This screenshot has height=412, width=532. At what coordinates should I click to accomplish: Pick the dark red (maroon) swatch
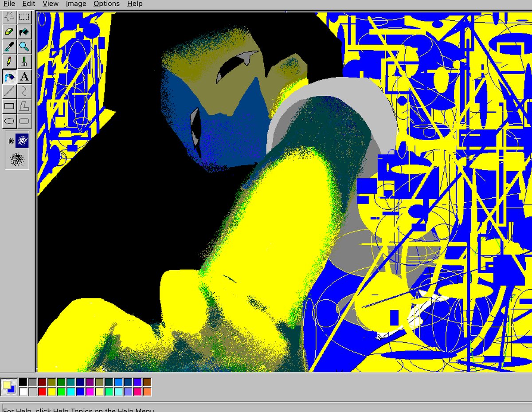coord(42,382)
